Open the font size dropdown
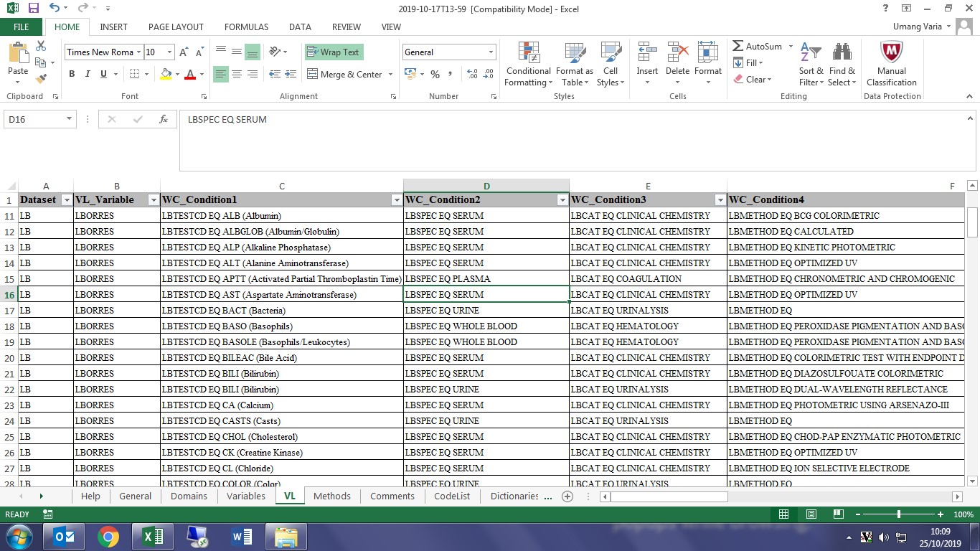The width and height of the screenshot is (980, 551). coord(170,52)
